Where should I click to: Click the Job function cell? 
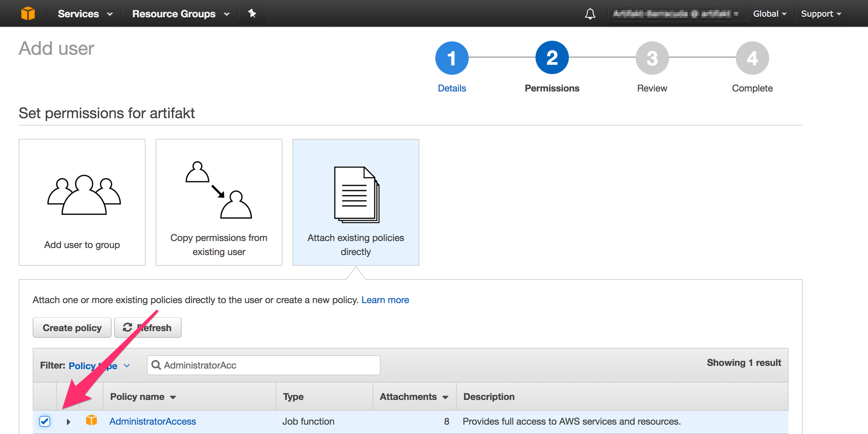tap(308, 421)
